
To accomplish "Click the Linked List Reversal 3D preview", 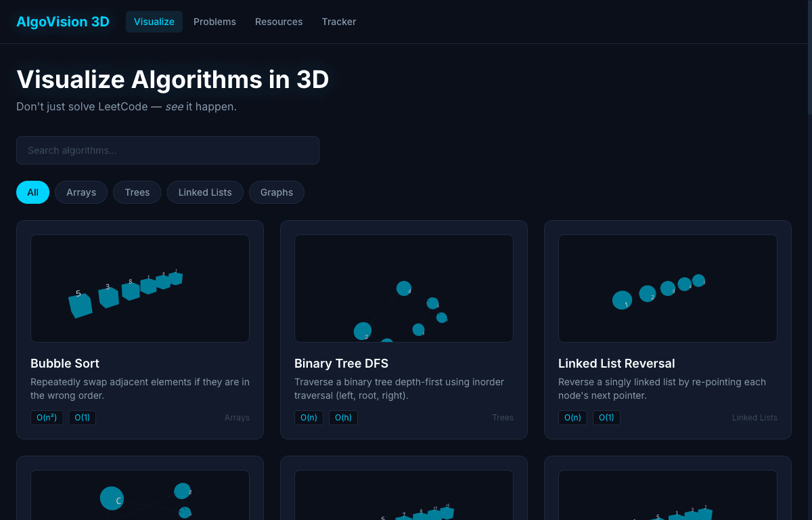I will click(667, 288).
